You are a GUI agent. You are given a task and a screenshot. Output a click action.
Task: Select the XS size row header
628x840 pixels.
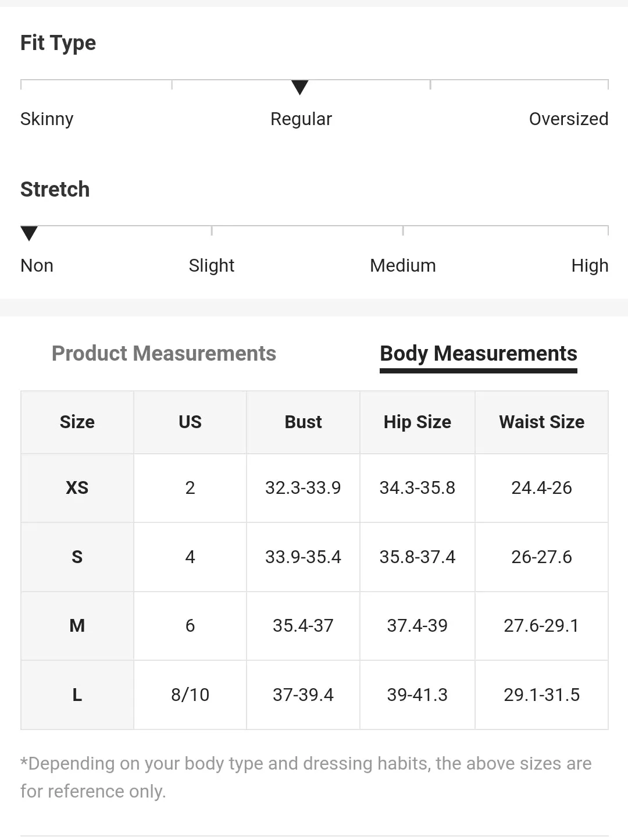point(77,487)
